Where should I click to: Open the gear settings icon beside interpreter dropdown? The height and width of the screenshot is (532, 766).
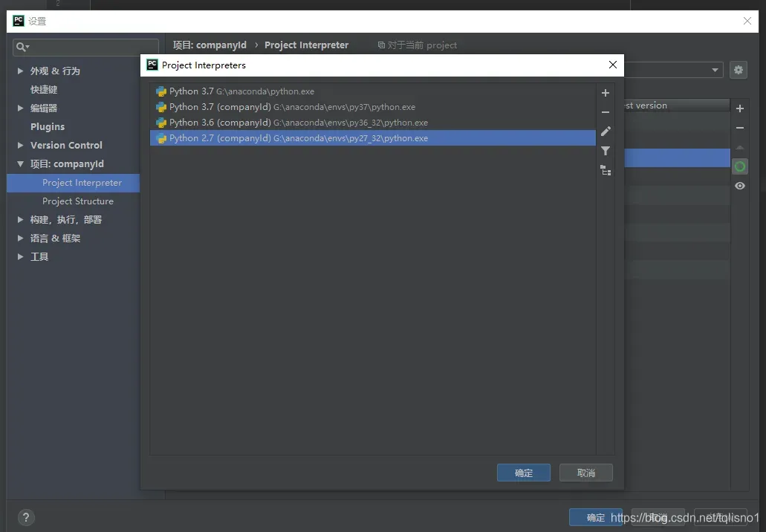point(739,70)
